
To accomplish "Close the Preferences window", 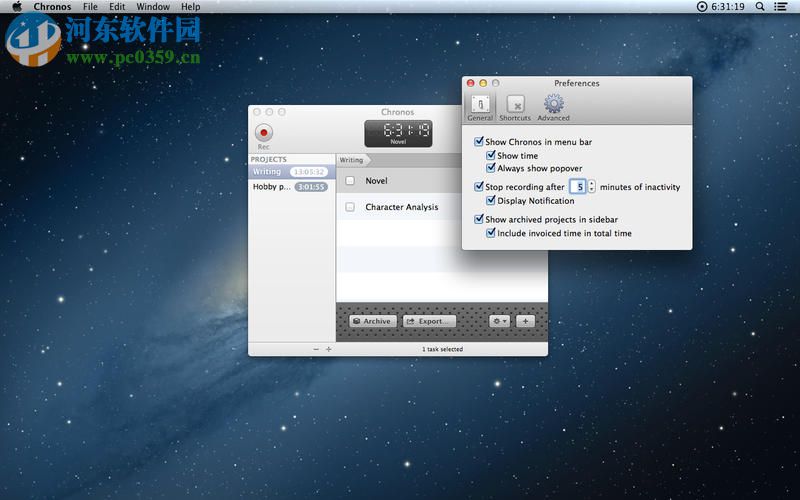I will click(x=471, y=83).
